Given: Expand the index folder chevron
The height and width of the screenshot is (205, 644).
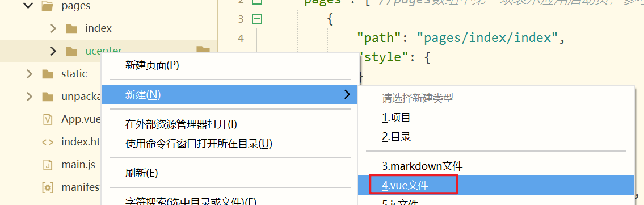Looking at the screenshot, I should coord(53,28).
